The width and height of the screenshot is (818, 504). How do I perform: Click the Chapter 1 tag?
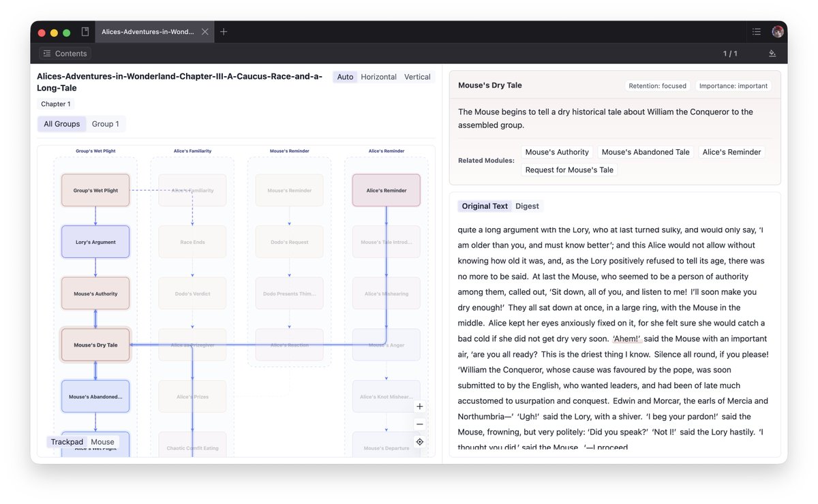coord(56,104)
